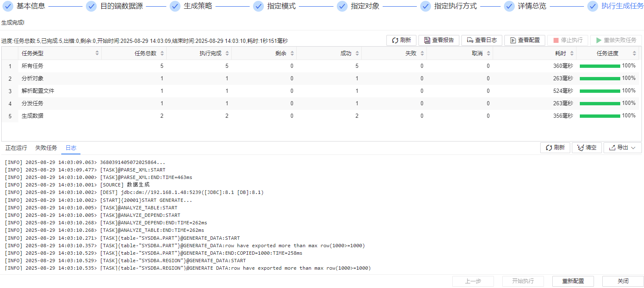Select the 生成数据 row name
This screenshot has width=644, height=288.
33,116
